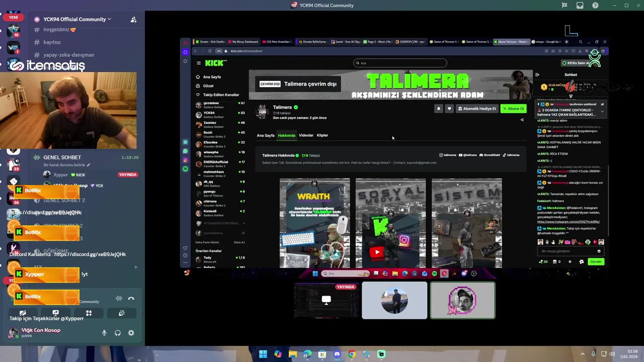Open the wiseephe followed channel

pyautogui.click(x=220, y=154)
